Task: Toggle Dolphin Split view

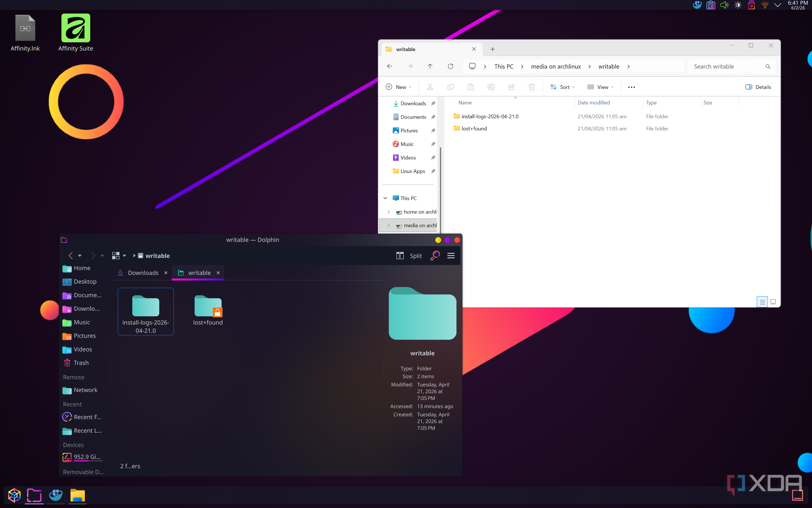Action: coord(409,256)
